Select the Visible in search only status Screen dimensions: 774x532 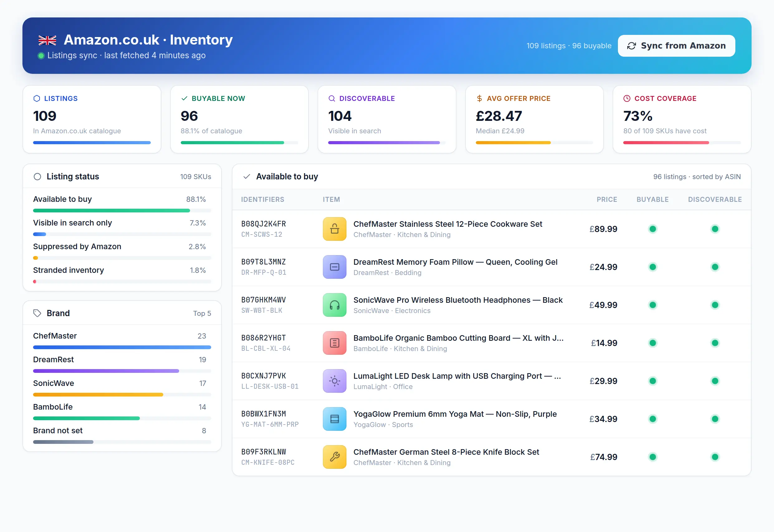tap(122, 227)
